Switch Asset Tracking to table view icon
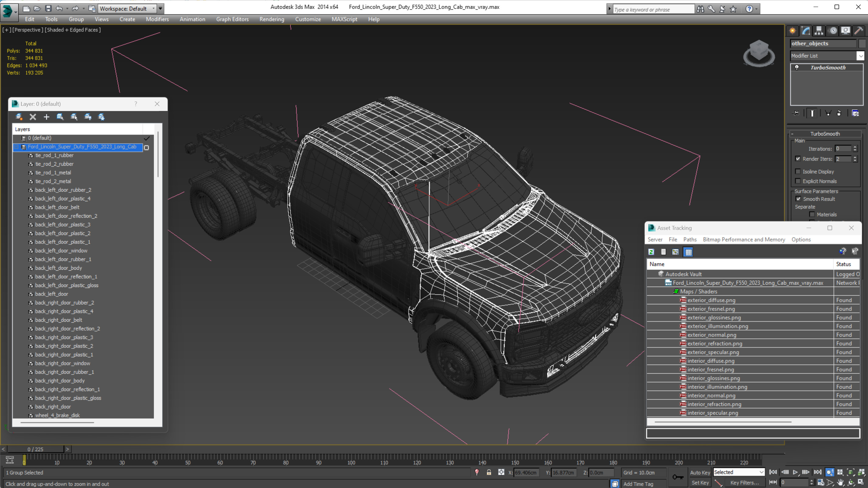The height and width of the screenshot is (488, 868). pos(688,252)
